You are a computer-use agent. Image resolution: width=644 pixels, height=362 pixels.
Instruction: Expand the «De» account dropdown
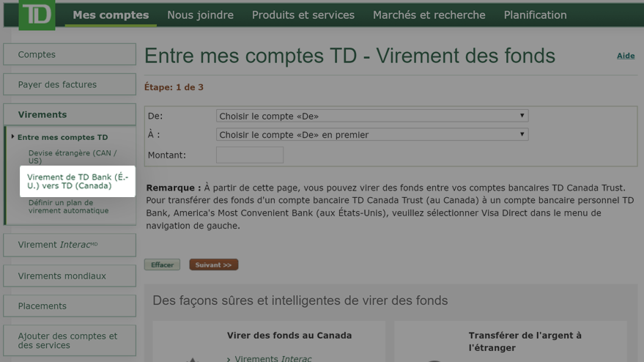(x=372, y=116)
